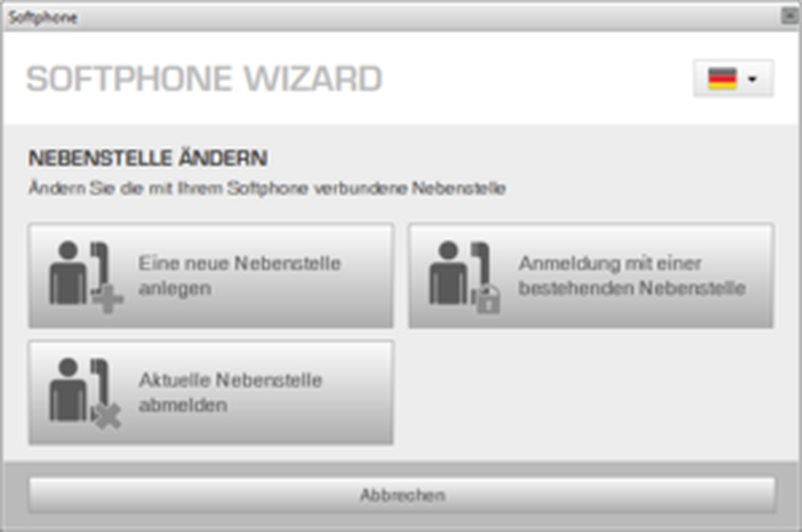Close the Softphone window
Image resolution: width=802 pixels, height=532 pixels.
click(789, 16)
